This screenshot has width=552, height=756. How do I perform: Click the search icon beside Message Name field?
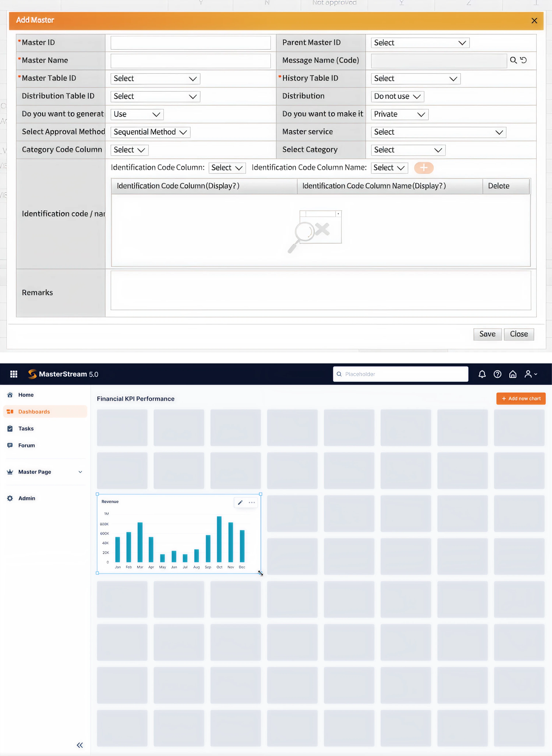click(x=514, y=60)
